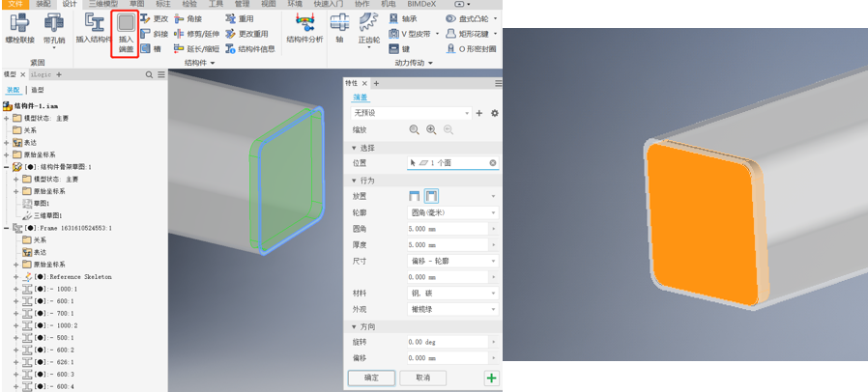Switch to the 三维模型 ribbon tab

pos(103,4)
